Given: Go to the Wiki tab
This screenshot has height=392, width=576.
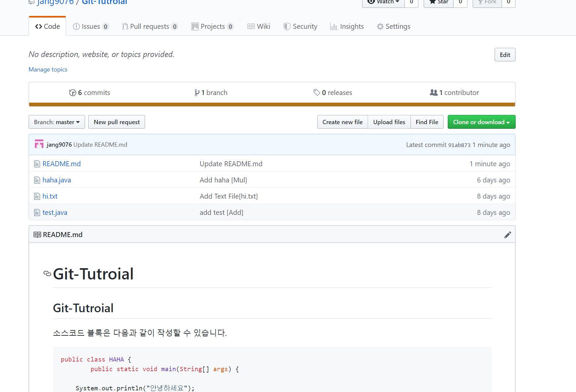Looking at the screenshot, I should tap(259, 26).
